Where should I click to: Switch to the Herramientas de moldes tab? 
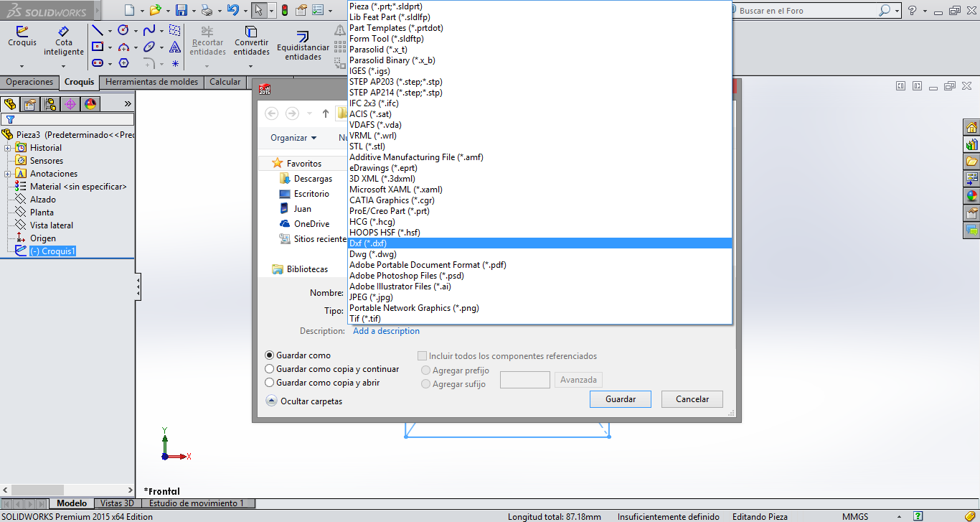coord(151,82)
